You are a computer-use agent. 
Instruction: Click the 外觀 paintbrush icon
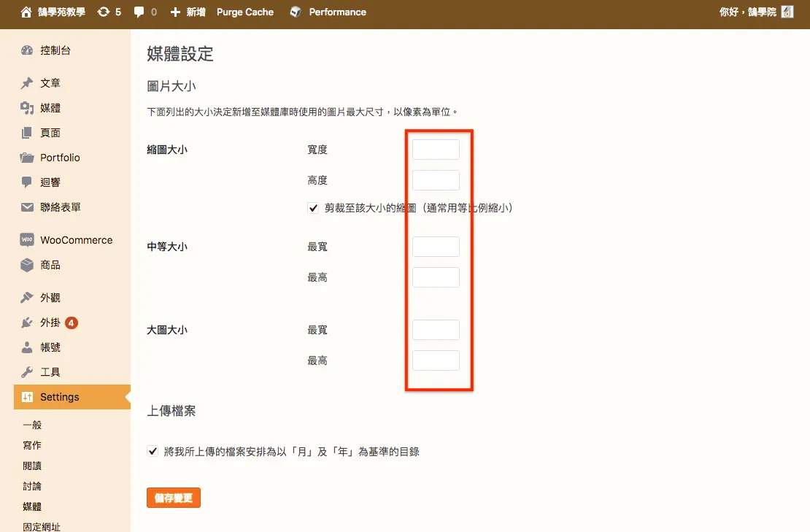pos(27,298)
